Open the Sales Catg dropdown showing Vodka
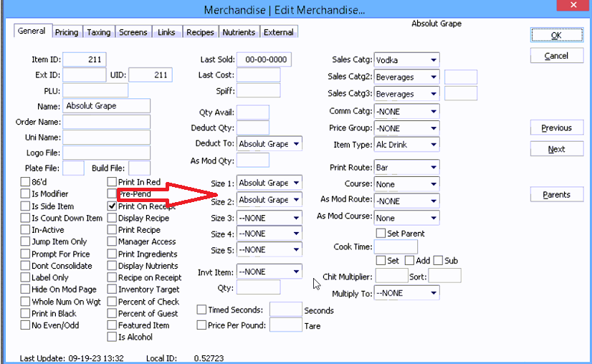The height and width of the screenshot is (364, 592). pos(406,60)
